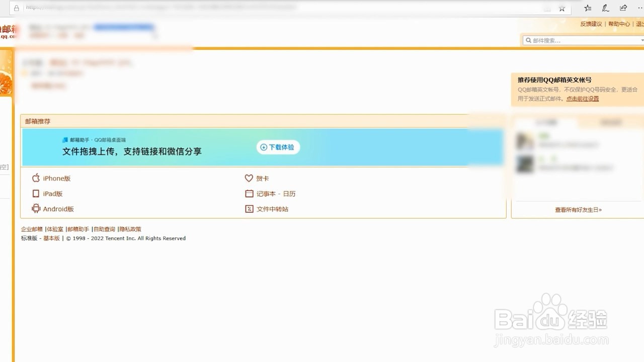The height and width of the screenshot is (362, 644).
Task: Switch to 基本版 mailbox version
Action: tap(51, 238)
